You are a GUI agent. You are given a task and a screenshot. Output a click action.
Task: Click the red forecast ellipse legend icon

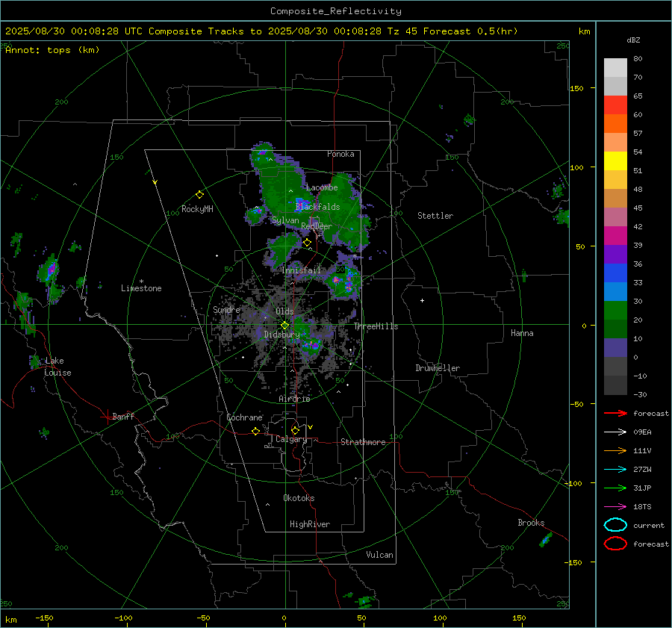(x=615, y=544)
